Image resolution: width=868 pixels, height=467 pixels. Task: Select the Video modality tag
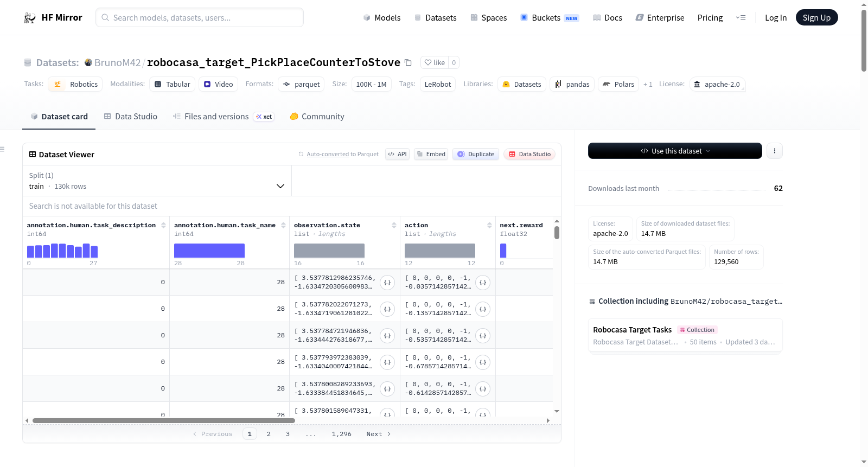point(218,84)
